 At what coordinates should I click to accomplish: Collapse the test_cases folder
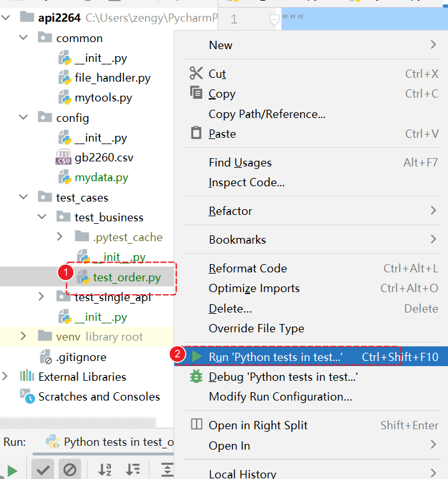[x=24, y=197]
